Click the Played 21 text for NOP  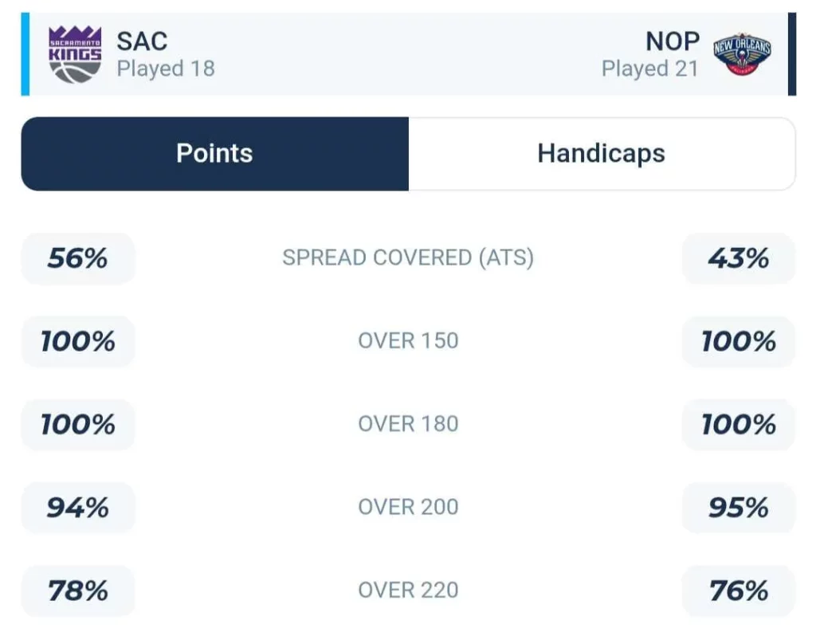(650, 69)
